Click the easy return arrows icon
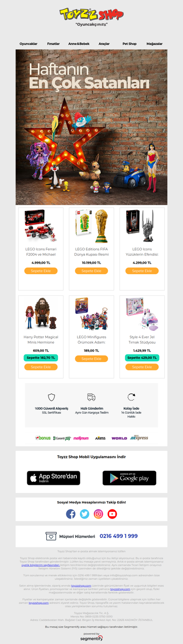The height and width of the screenshot is (644, 183). (x=131, y=397)
